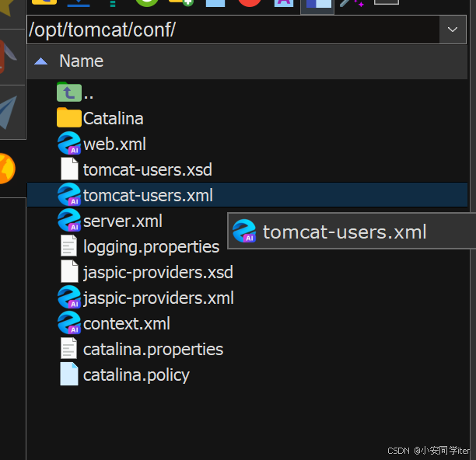Select jaspic-providers.xsd file
The height and width of the screenshot is (460, 476).
click(158, 273)
